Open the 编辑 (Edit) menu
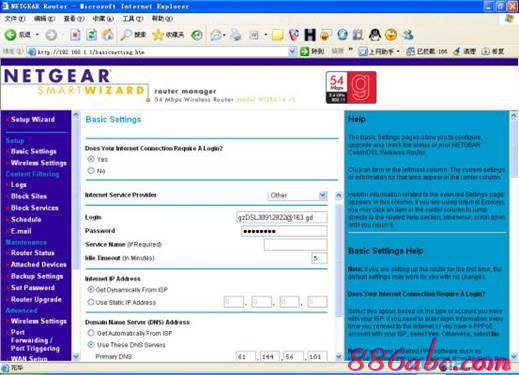The image size is (519, 375). pyautogui.click(x=44, y=19)
